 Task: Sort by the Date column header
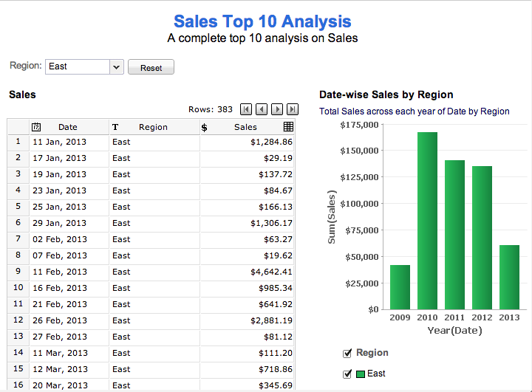click(x=68, y=127)
